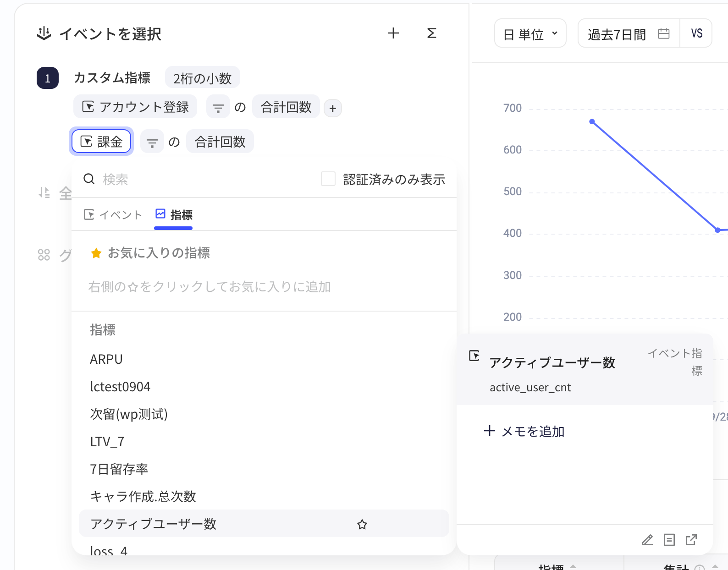Select アクティブユーザー数 metric
Image resolution: width=728 pixels, height=570 pixels.
point(264,523)
